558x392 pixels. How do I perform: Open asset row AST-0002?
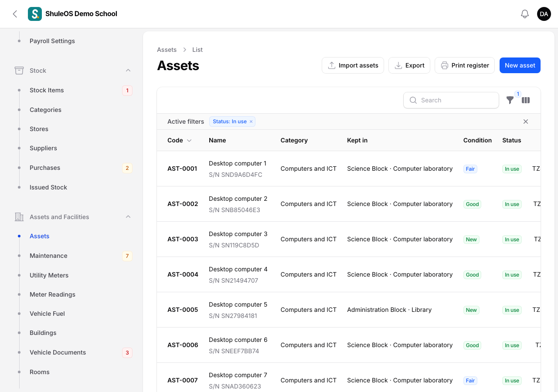(x=349, y=204)
